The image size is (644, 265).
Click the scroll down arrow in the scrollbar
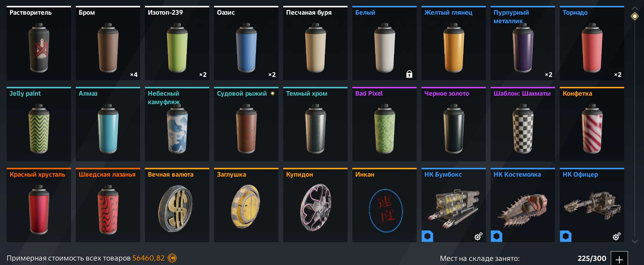(x=635, y=241)
